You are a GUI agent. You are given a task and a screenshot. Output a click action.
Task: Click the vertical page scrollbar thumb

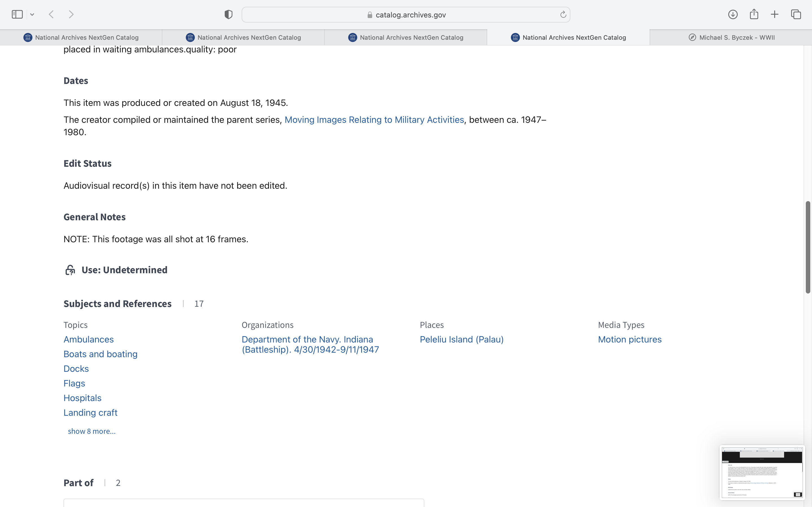[808, 247]
